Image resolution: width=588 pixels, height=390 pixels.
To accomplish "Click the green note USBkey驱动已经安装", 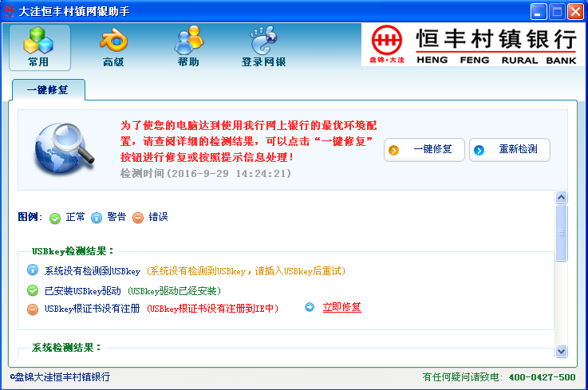I will point(173,291).
